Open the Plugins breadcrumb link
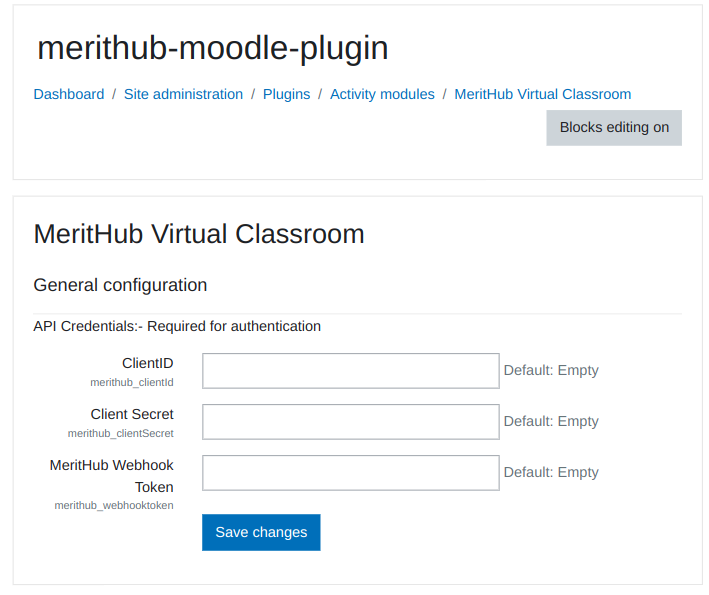The width and height of the screenshot is (709, 595). (x=286, y=94)
